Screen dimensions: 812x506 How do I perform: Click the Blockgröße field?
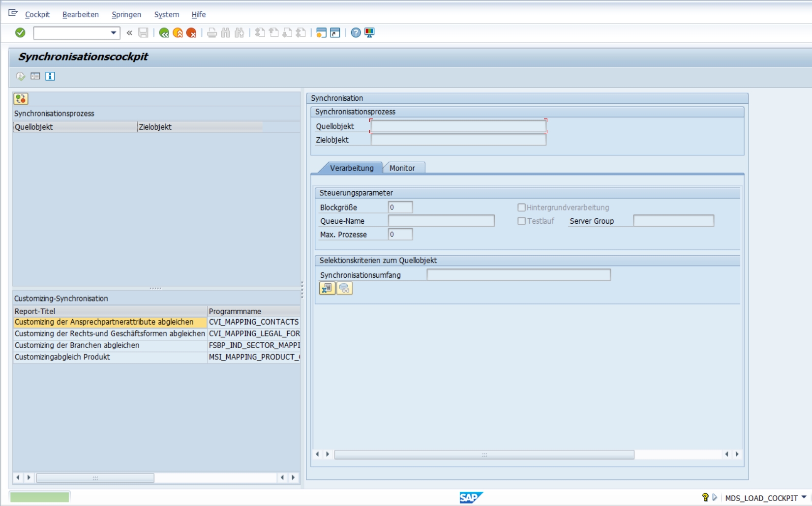coord(400,207)
